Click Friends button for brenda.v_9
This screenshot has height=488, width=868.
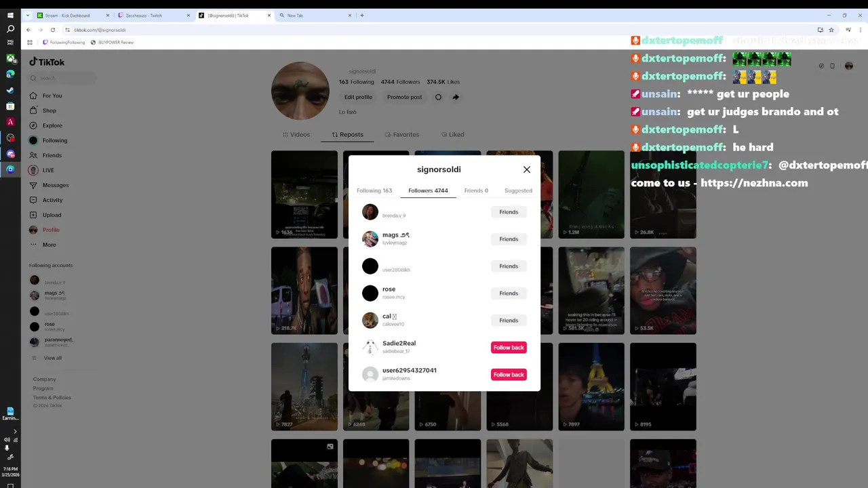pos(509,212)
